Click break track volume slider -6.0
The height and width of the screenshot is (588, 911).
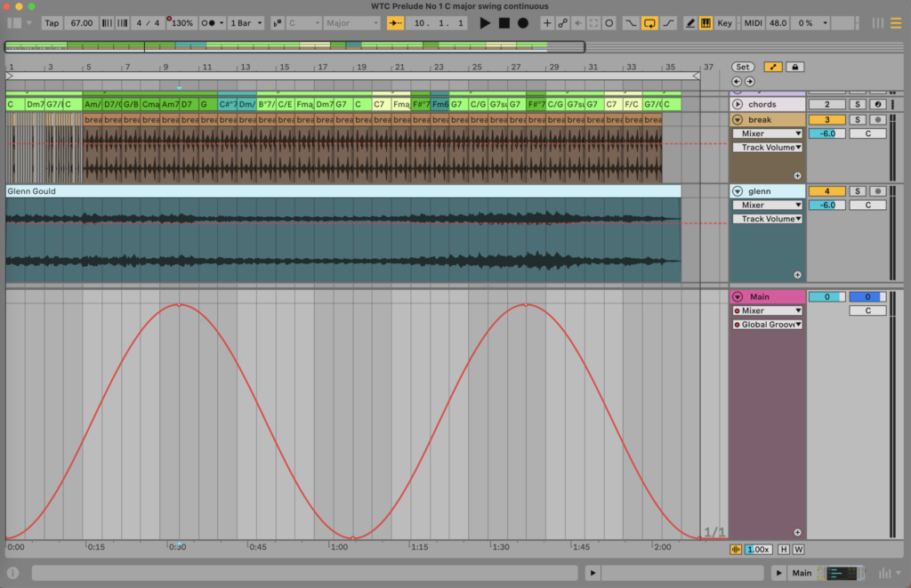pyautogui.click(x=826, y=133)
